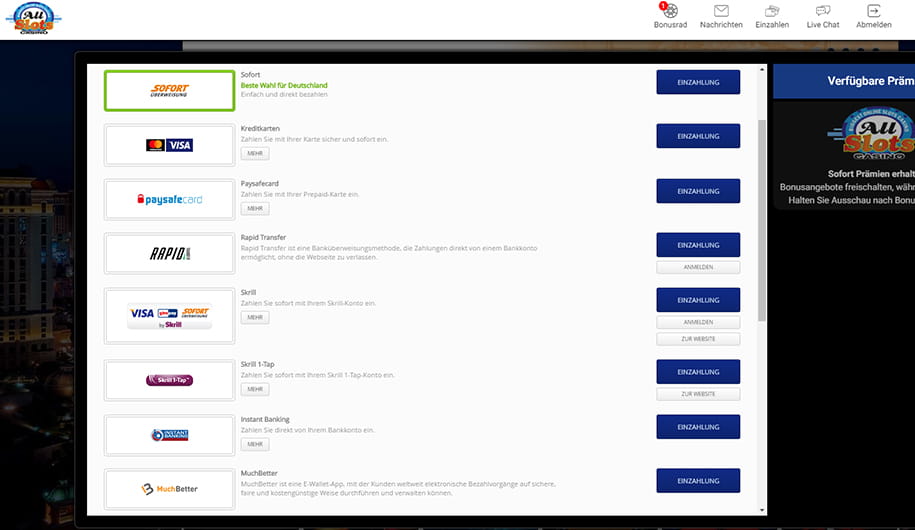Click Einzahlung button for MuchBetter

[x=698, y=480]
